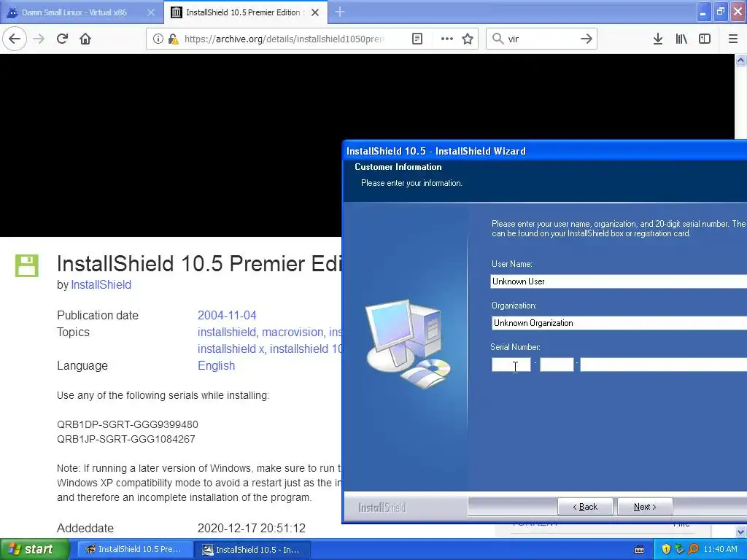The image size is (747, 560).
Task: Click the InstallShield Wizard title bar
Action: pos(544,151)
